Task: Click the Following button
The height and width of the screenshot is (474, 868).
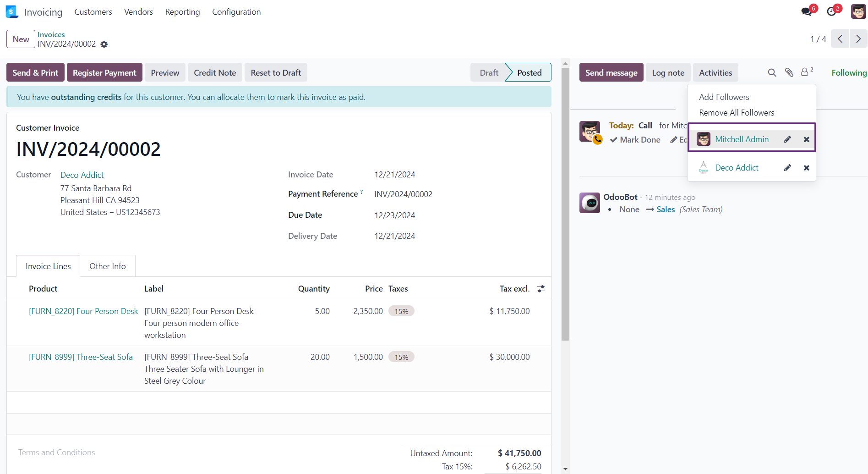Action: [x=849, y=72]
